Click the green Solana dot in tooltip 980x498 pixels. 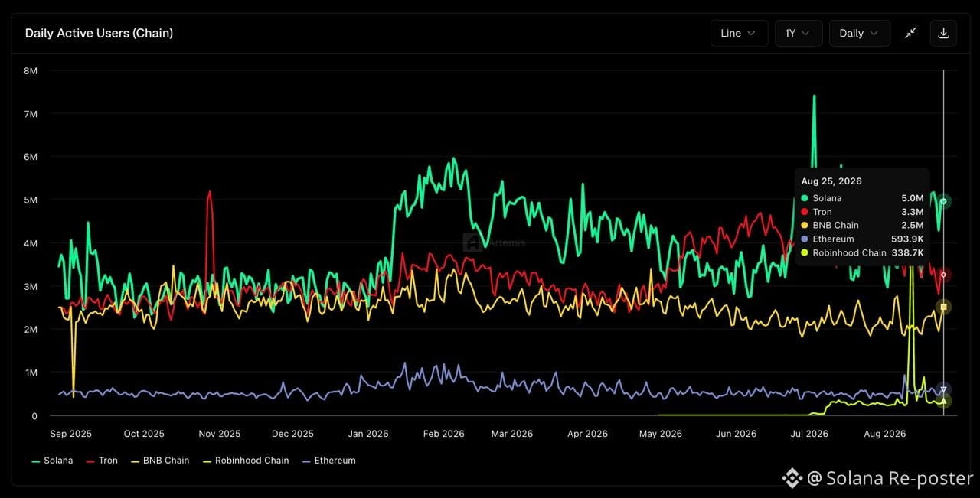805,198
